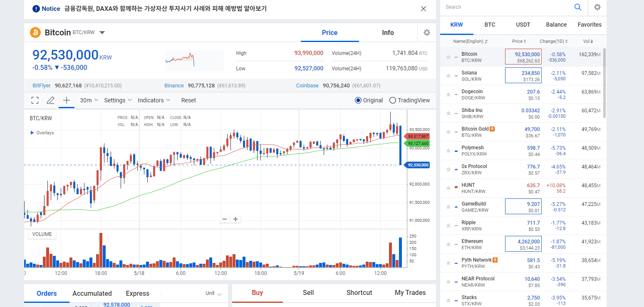
Task: Favorite Shiba Inu with its star
Action: click(448, 113)
